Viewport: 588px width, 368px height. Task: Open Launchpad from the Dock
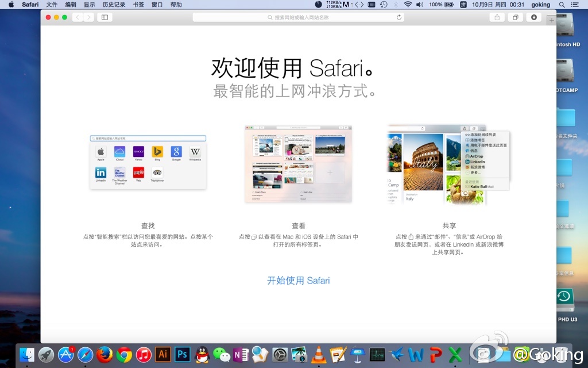[x=47, y=354]
